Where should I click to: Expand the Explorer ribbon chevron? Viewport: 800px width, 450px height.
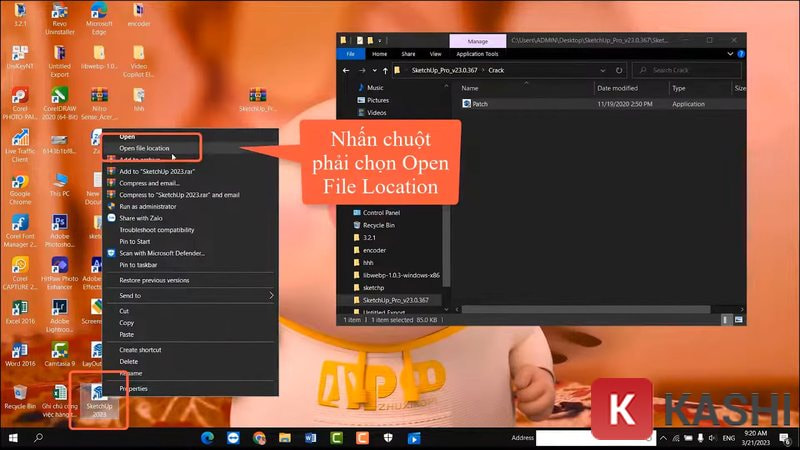click(730, 54)
